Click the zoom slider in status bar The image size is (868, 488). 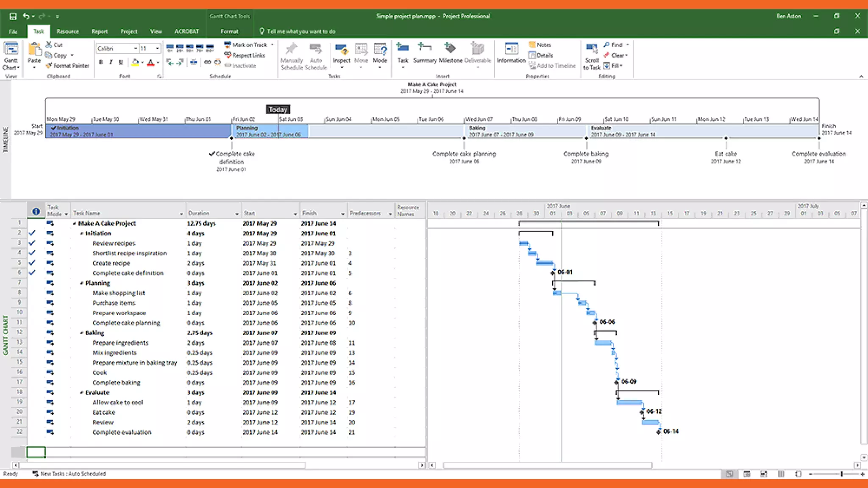click(841, 474)
